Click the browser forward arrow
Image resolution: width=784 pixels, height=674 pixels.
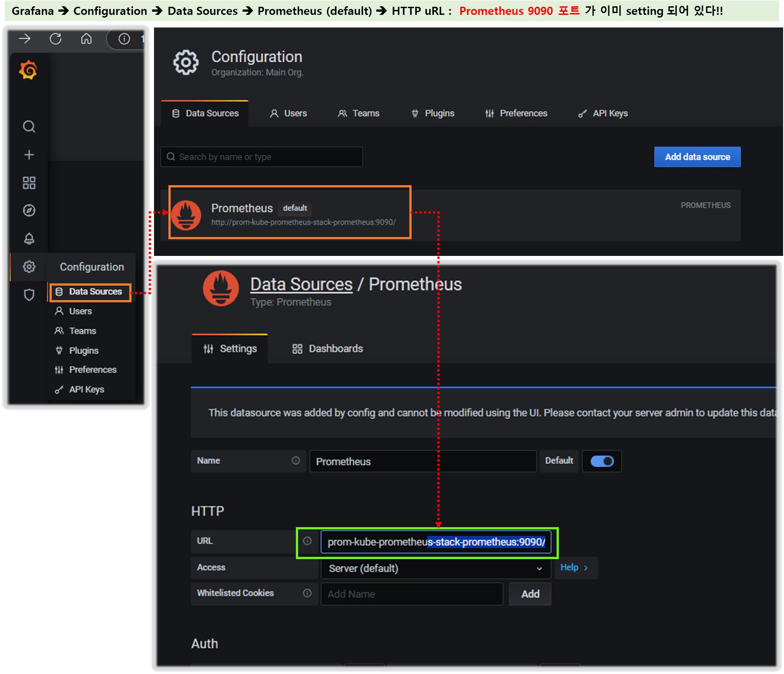pyautogui.click(x=25, y=39)
